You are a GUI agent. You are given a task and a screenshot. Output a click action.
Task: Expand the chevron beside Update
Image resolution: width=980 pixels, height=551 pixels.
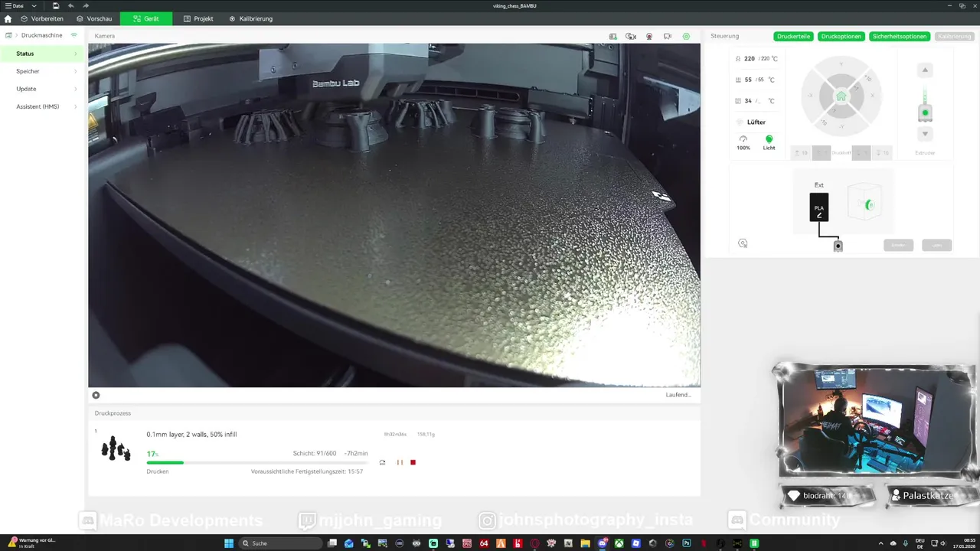point(75,89)
